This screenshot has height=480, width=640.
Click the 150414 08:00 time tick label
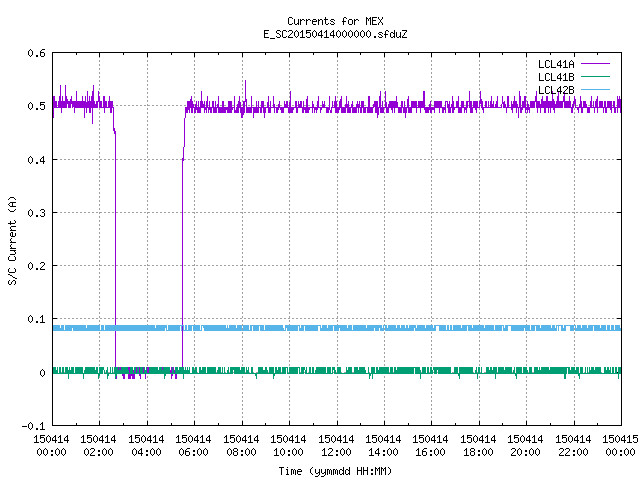241,446
